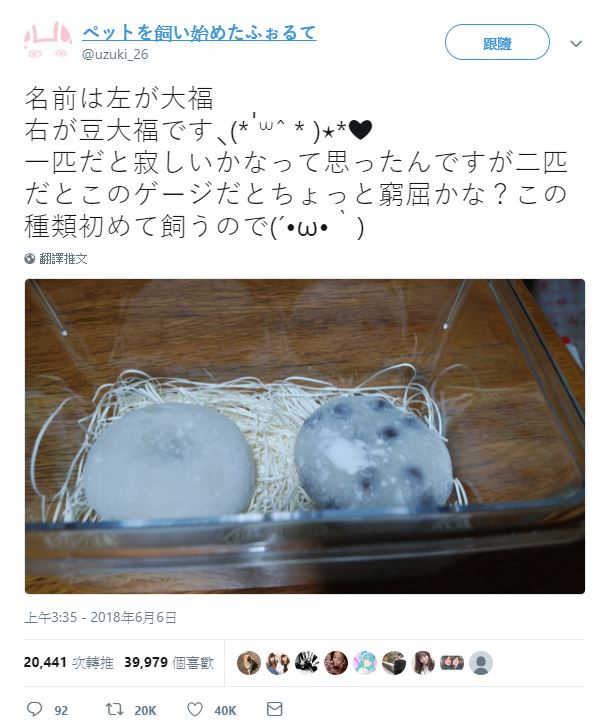Click the last female liker avatar pair photo
This screenshot has width=611, height=725.
[452, 663]
